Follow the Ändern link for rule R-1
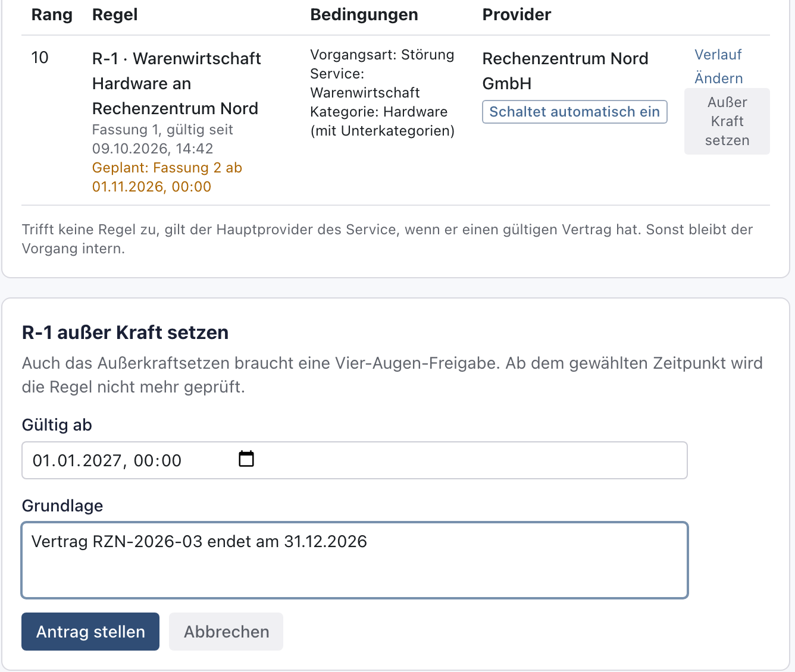795x672 pixels. tap(719, 78)
